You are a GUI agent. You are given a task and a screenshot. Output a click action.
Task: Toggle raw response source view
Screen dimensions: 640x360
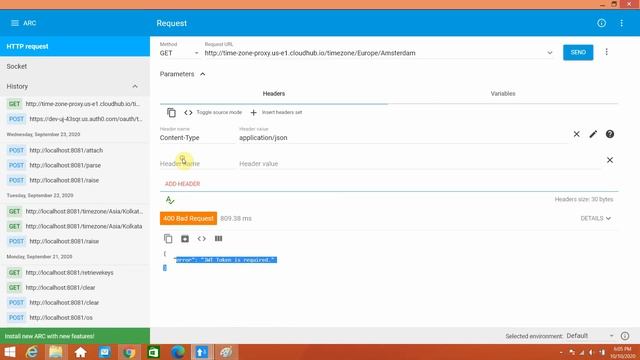click(x=202, y=239)
